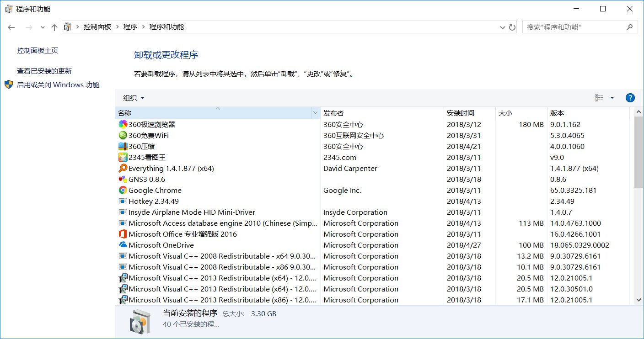Click the version 18.065.0329.0002 cell
This screenshot has width=644, height=339.
pos(580,245)
